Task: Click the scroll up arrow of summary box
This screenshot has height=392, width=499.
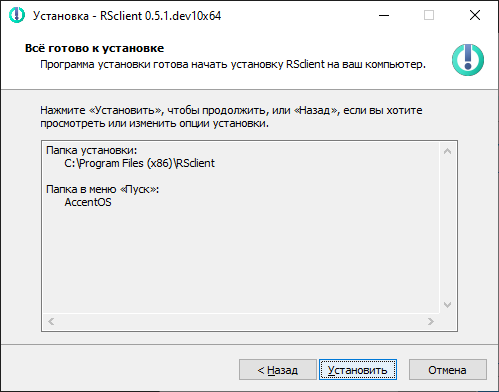Action: [447, 151]
